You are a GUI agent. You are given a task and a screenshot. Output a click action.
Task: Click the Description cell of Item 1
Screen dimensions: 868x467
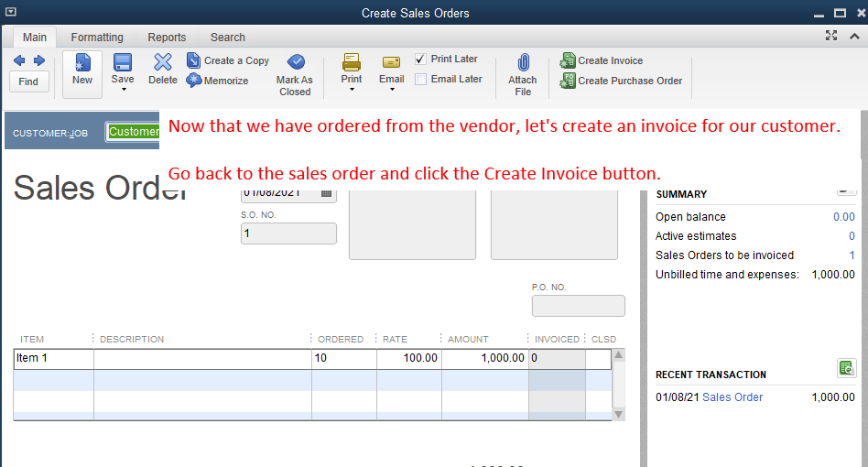tap(202, 358)
